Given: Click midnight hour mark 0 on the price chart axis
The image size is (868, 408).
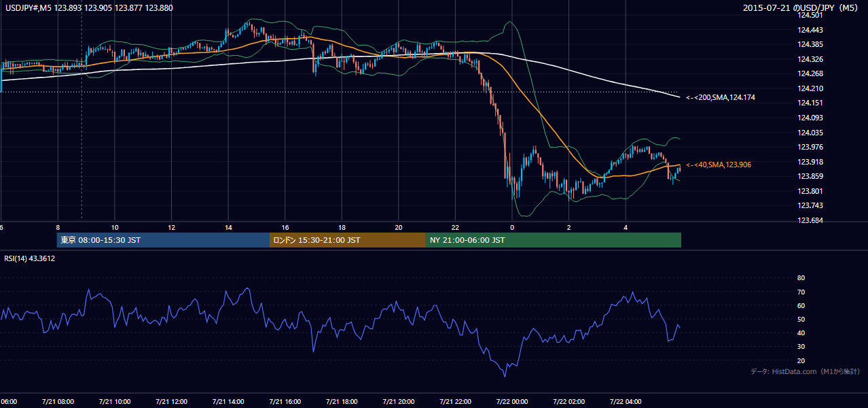Looking at the screenshot, I should point(512,228).
